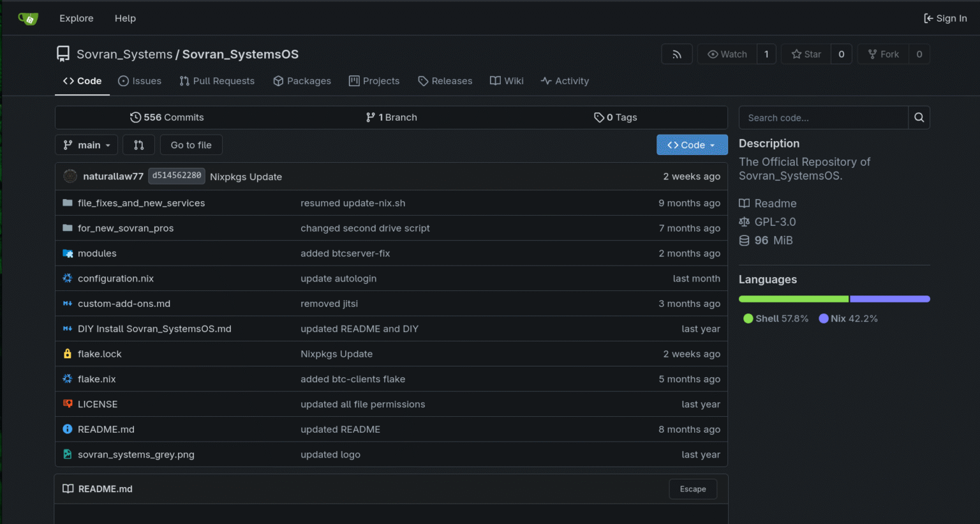980x524 pixels.
Task: Click the Nix icon beside flake.nix
Action: tap(68, 379)
